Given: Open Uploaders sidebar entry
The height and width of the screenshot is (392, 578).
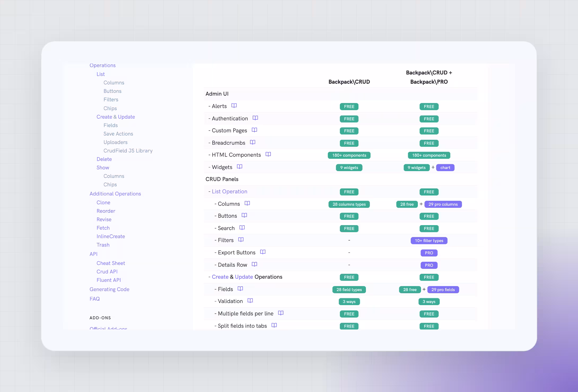Looking at the screenshot, I should coord(115,142).
